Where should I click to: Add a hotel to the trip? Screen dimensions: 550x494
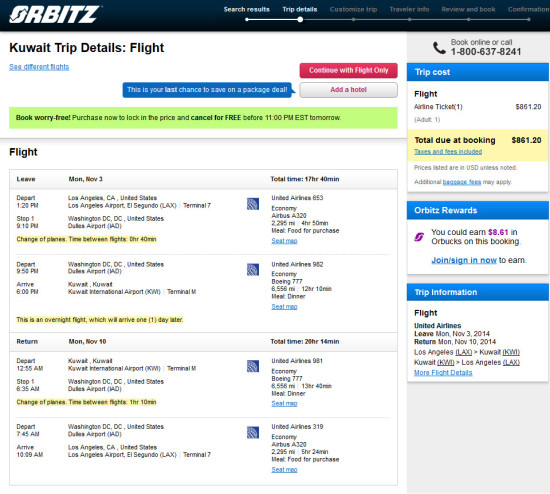(x=348, y=90)
